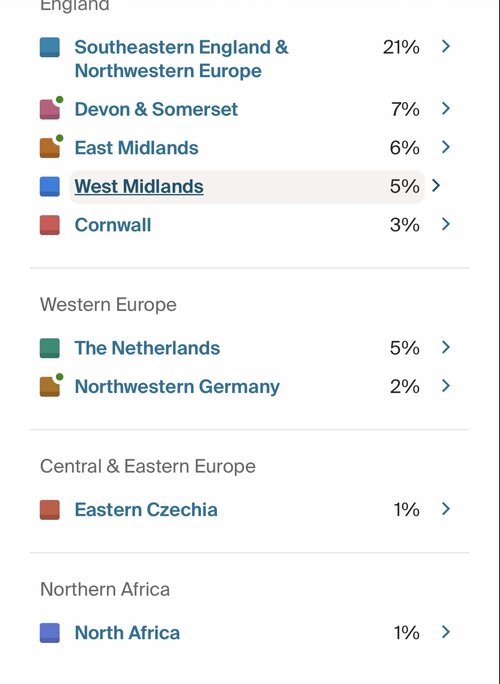The width and height of the screenshot is (500, 684).
Task: Expand the West Midlands row chevron
Action: pos(436,186)
